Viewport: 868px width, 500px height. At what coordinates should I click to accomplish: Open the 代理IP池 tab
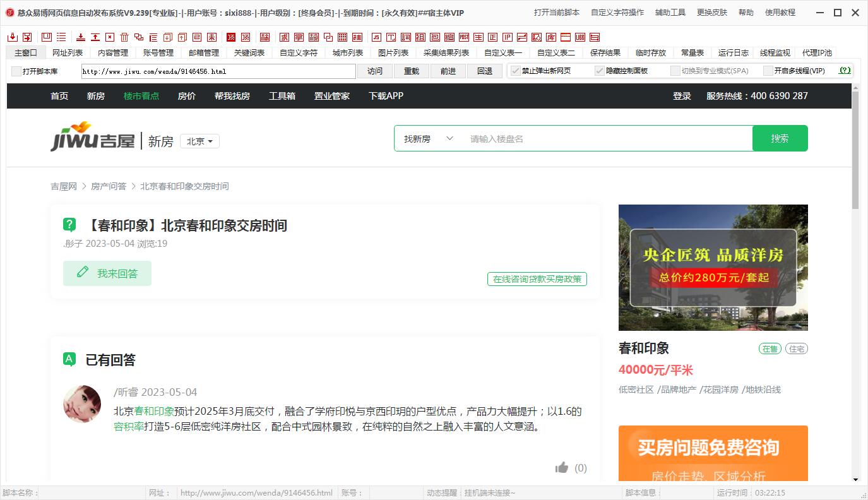click(817, 53)
